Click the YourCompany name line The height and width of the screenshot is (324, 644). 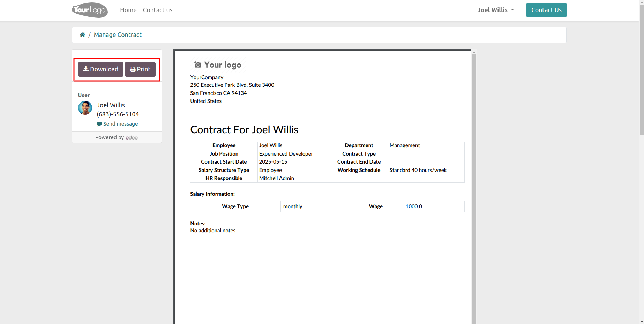click(207, 77)
